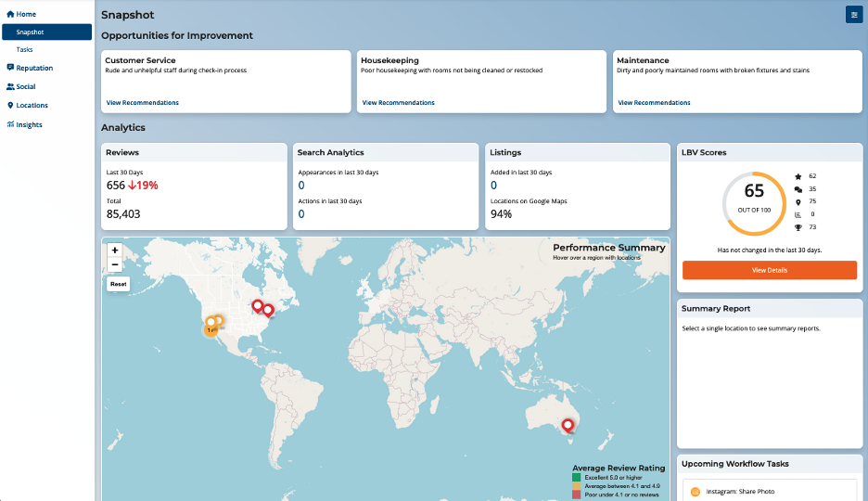868x501 pixels.
Task: Click "Select a single location" summary message
Action: (751, 328)
